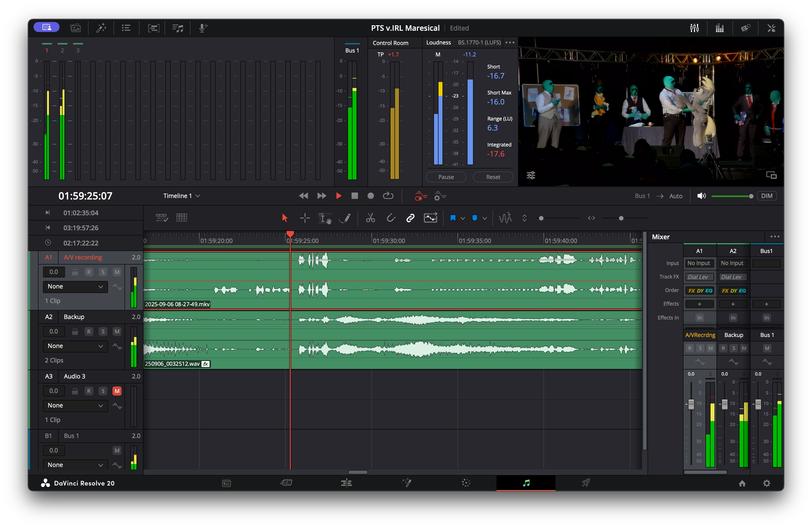
Task: Open the Effects magic wand panel
Action: [101, 28]
